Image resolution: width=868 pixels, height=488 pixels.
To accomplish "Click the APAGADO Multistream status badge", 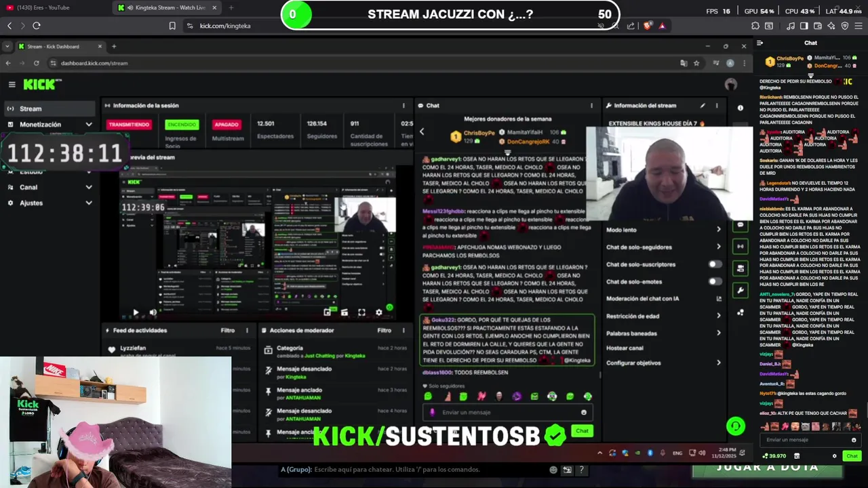I will coord(226,125).
